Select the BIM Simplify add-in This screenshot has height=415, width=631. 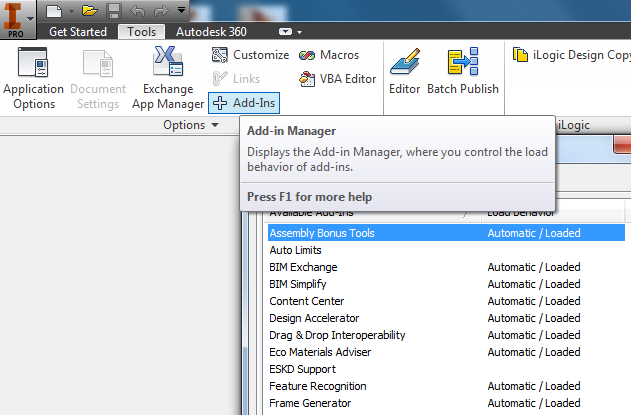(x=298, y=284)
